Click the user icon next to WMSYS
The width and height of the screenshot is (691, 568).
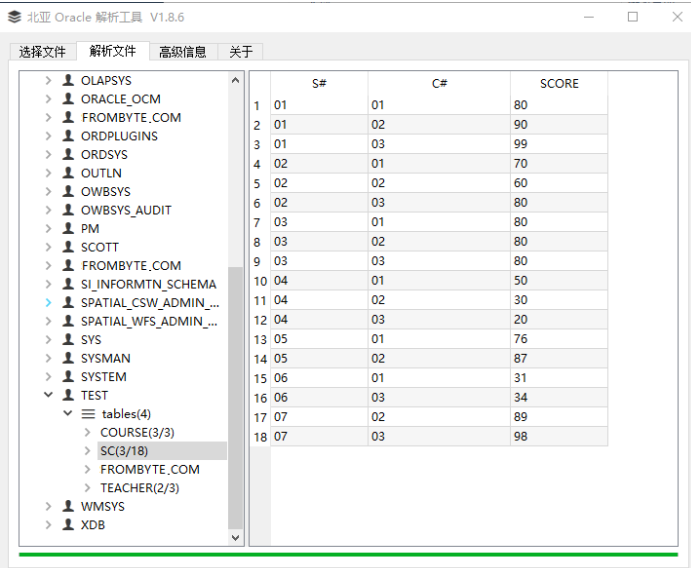[68, 507]
